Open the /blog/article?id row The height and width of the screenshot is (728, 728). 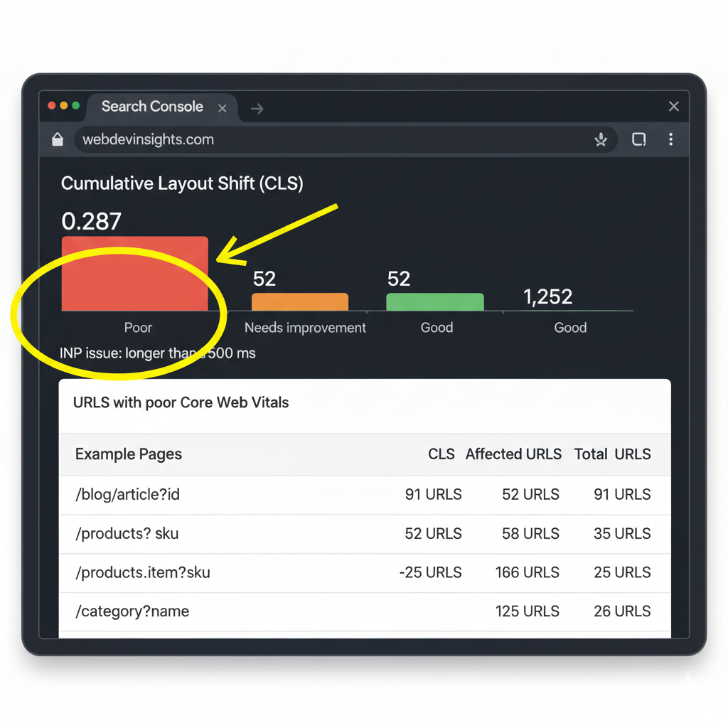point(365,495)
